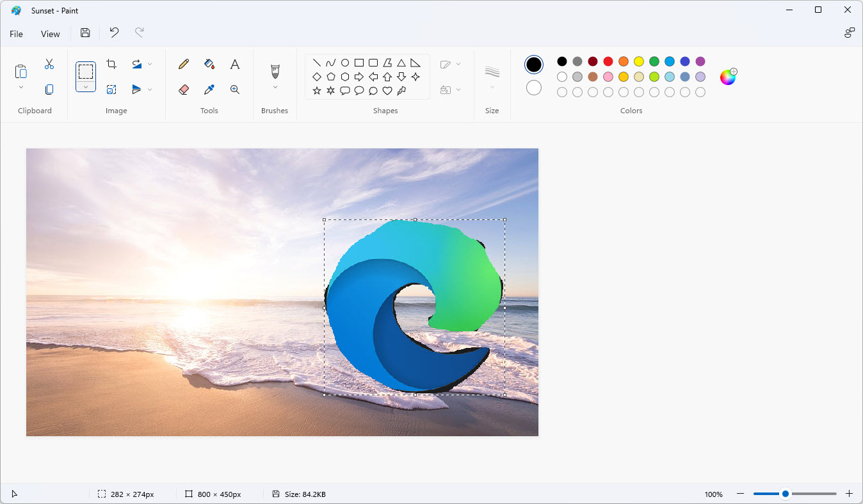Open the Edit colors rainbow wheel
This screenshot has height=504, width=863.
point(728,77)
